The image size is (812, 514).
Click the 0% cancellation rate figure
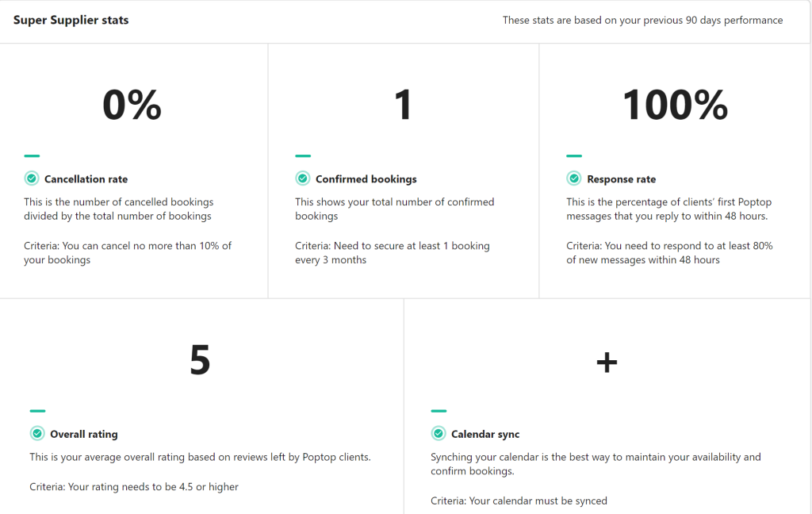(132, 105)
